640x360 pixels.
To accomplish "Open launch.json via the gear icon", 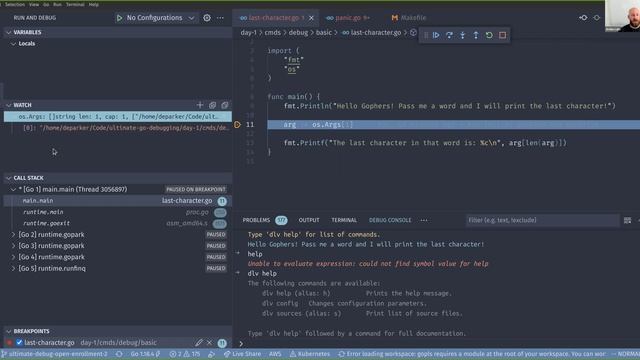I will [x=207, y=18].
